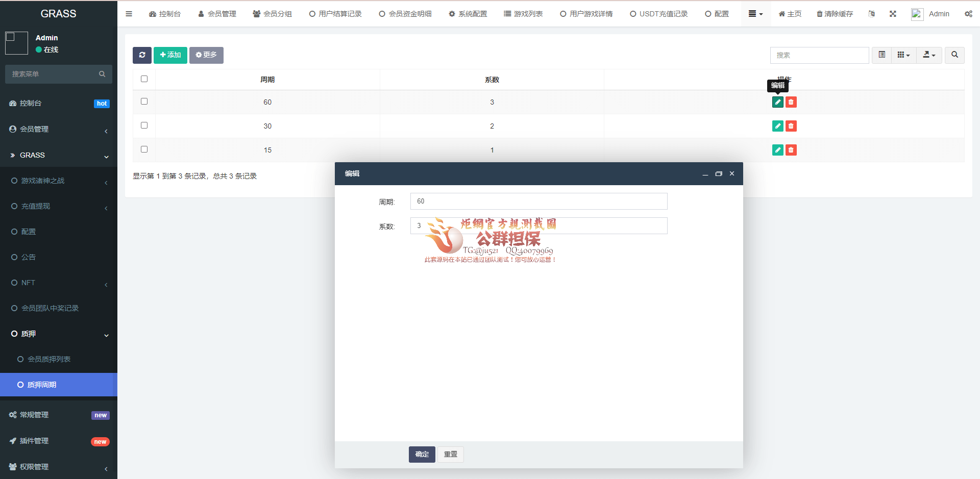The height and width of the screenshot is (479, 980).
Task: Go to 会员质押列表 in sidebar
Action: (49, 359)
